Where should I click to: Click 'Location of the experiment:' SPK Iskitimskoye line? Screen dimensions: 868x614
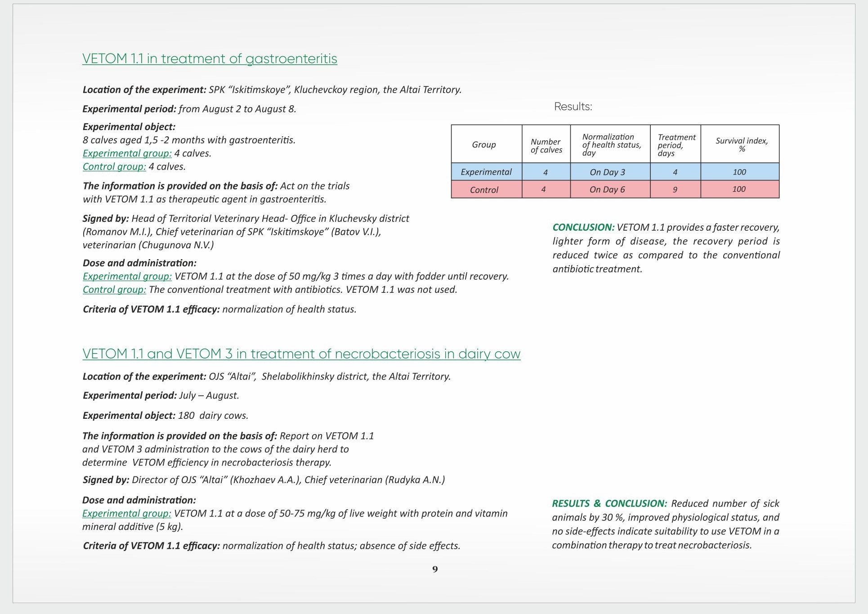(x=272, y=90)
